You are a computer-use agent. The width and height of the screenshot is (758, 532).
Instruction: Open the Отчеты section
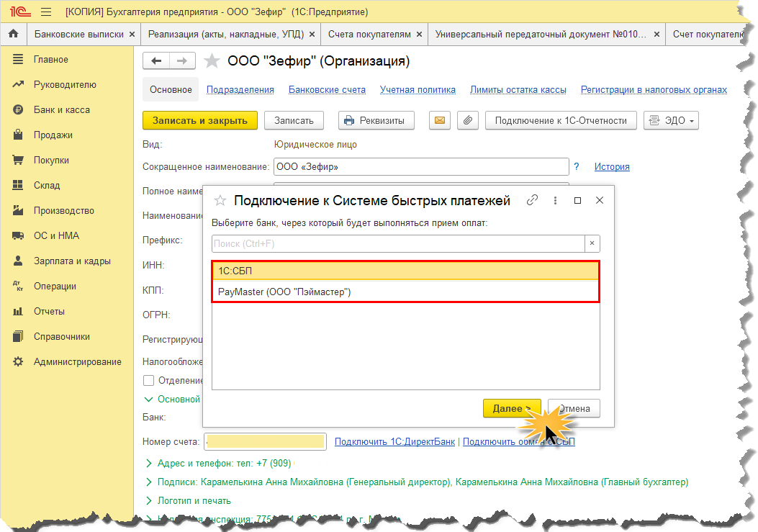click(49, 311)
